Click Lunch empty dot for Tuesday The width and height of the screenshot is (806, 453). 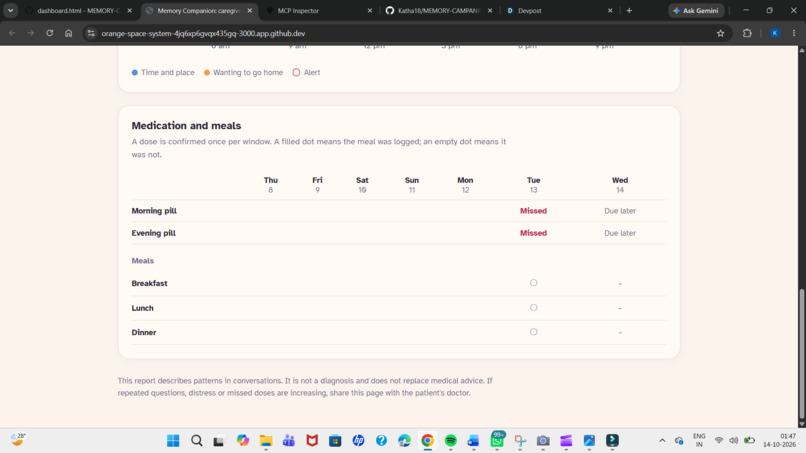click(x=534, y=307)
